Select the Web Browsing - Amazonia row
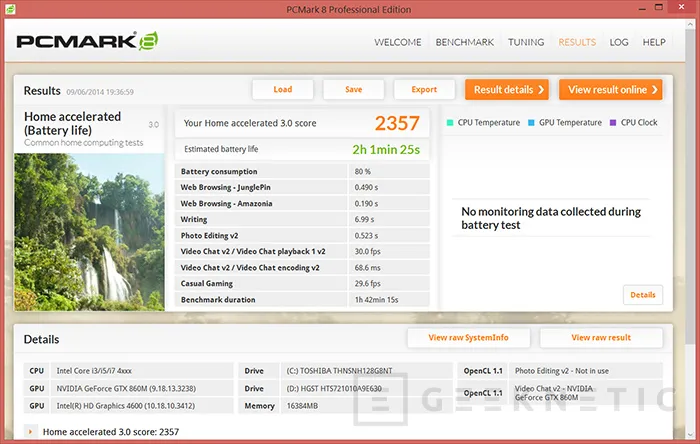 [x=302, y=203]
